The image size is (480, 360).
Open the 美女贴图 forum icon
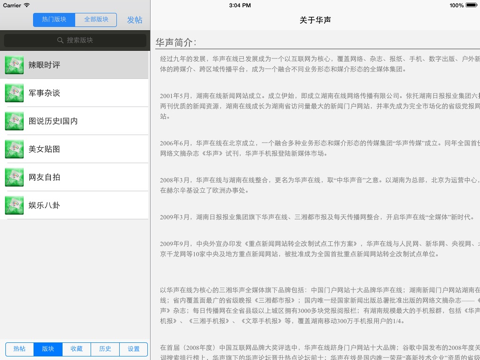pyautogui.click(x=14, y=149)
